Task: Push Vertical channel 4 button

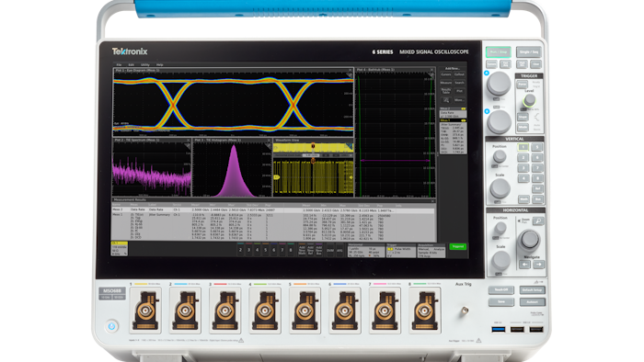Action: tap(523, 178)
